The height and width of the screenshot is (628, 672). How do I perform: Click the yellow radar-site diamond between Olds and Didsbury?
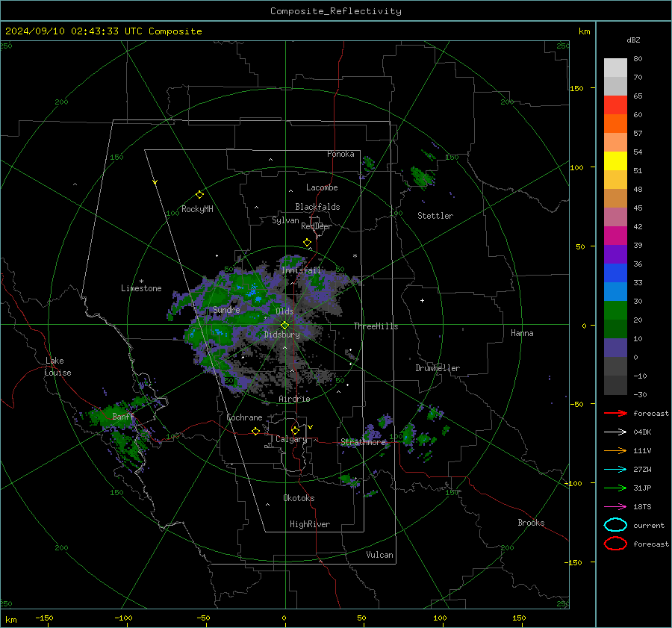[284, 325]
